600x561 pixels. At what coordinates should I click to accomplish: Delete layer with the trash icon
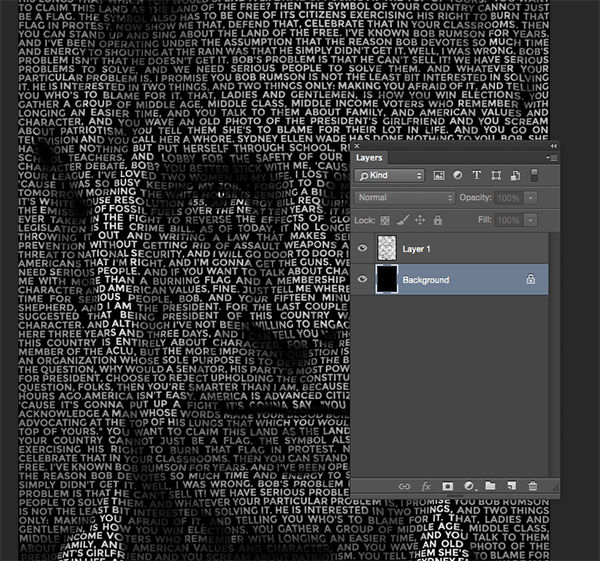[x=532, y=485]
